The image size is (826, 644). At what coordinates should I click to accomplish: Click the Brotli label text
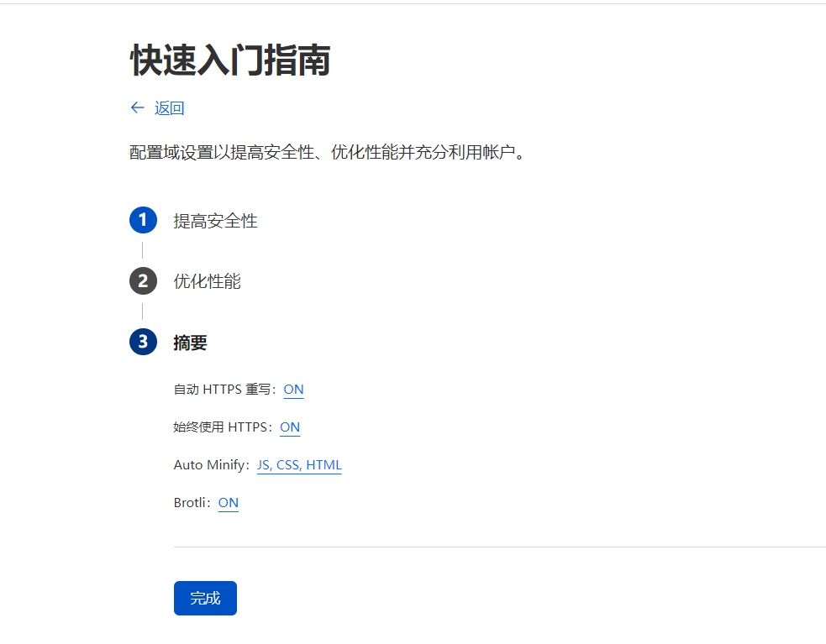[x=191, y=503]
